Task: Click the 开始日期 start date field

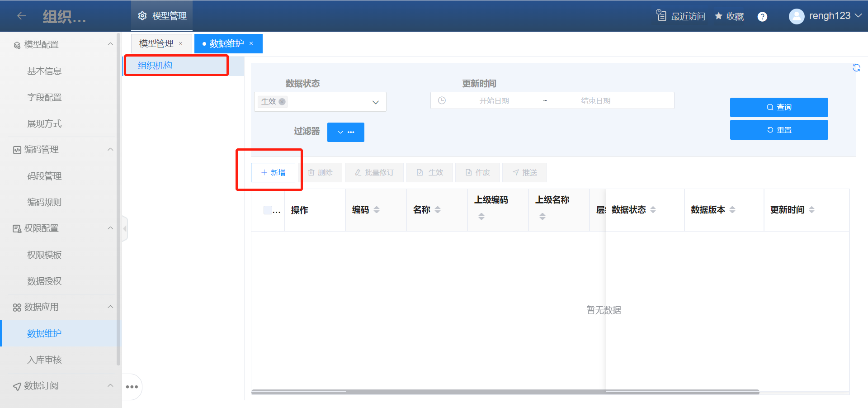Action: (x=494, y=100)
